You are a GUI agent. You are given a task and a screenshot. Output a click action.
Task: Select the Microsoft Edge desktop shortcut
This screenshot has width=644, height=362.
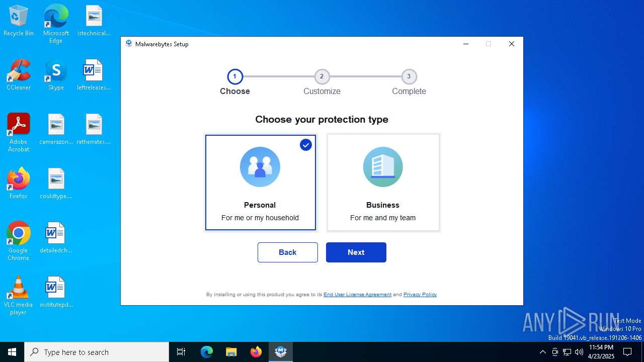point(56,24)
